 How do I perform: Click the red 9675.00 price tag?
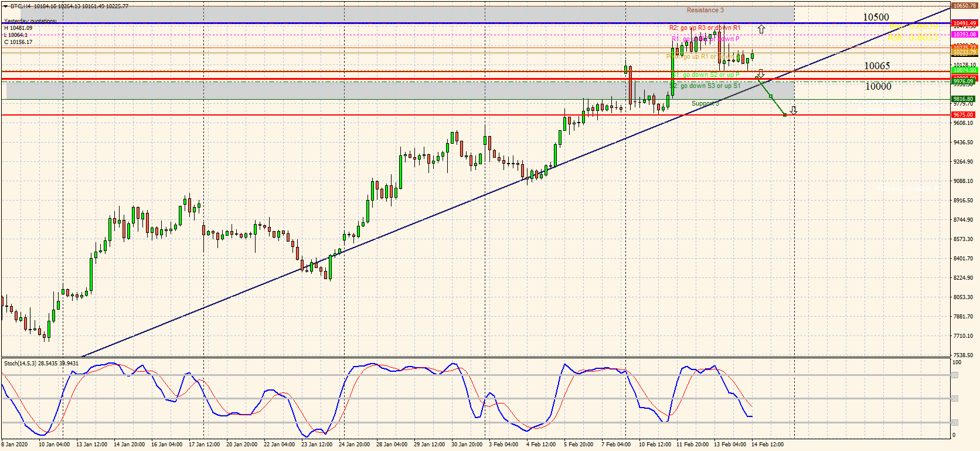tap(964, 115)
